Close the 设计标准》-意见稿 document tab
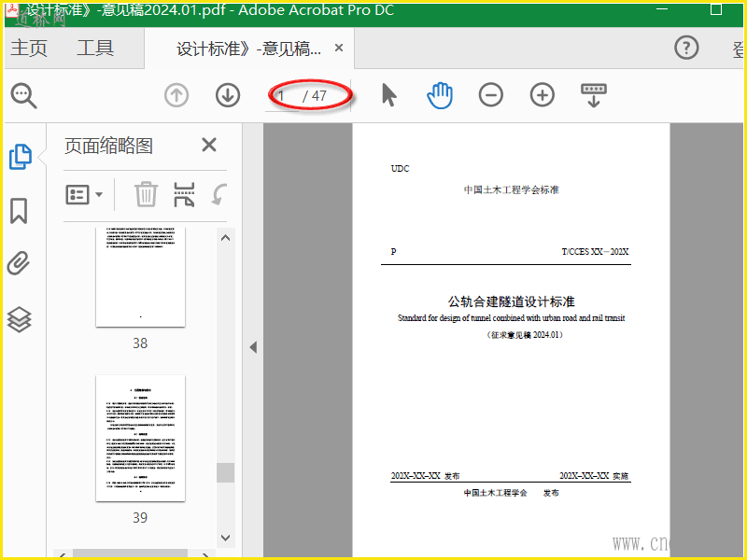The width and height of the screenshot is (747, 560). click(339, 48)
